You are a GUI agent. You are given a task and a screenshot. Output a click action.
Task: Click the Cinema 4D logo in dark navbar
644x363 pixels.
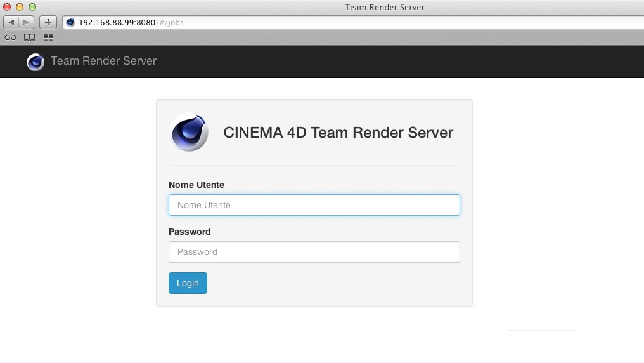click(35, 62)
